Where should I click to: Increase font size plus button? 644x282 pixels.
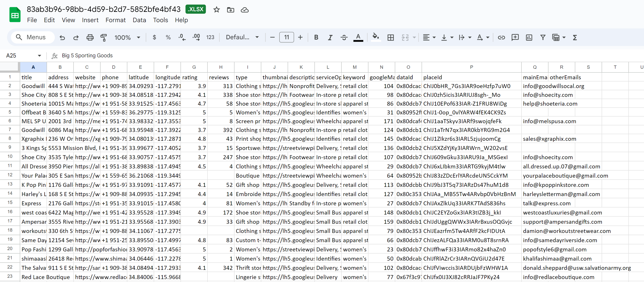[301, 38]
